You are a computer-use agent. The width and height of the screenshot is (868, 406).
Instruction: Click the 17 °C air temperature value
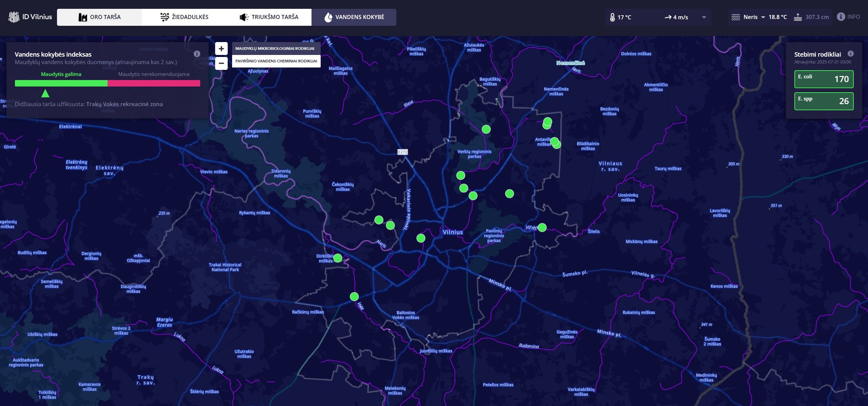point(624,17)
